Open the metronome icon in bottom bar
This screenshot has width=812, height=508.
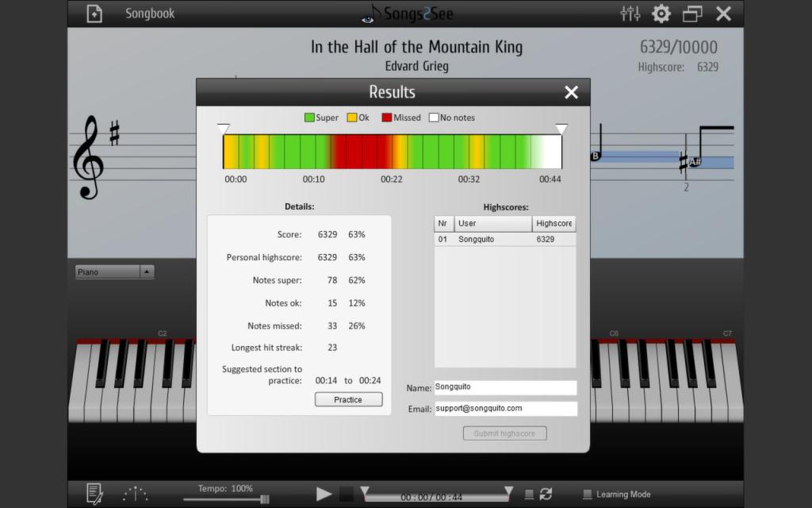tap(136, 494)
